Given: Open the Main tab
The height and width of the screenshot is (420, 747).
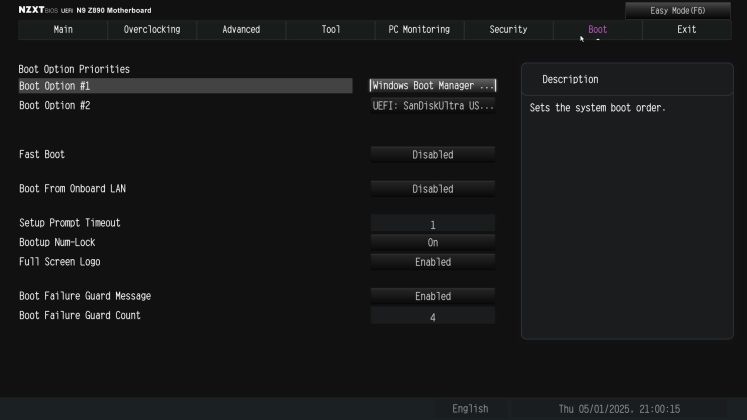Looking at the screenshot, I should 62,30.
